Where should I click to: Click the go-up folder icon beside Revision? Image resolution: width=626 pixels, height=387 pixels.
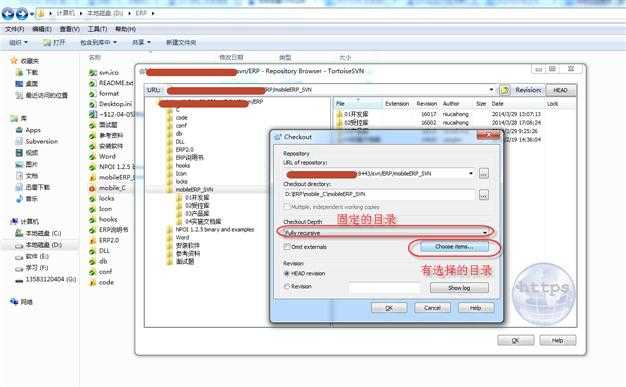coord(505,90)
